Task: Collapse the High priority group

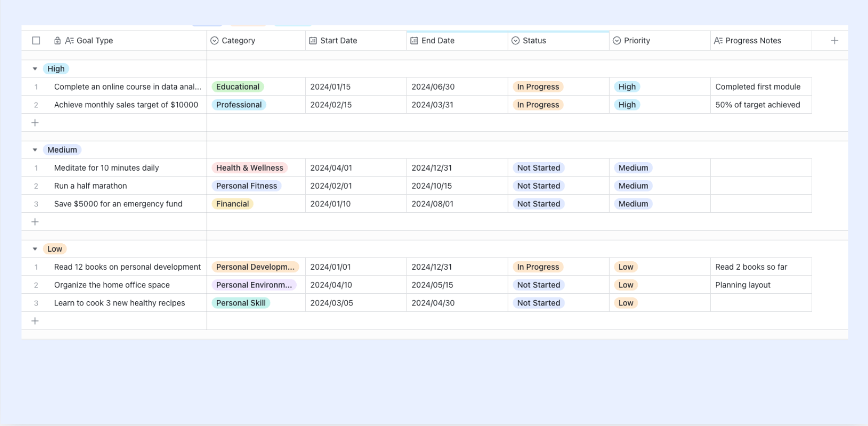Action: (x=35, y=69)
